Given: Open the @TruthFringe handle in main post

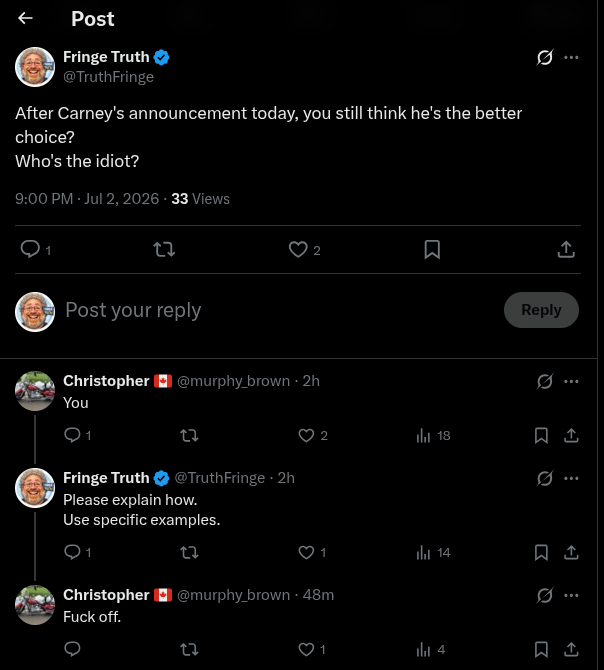Looking at the screenshot, I should pyautogui.click(x=108, y=77).
